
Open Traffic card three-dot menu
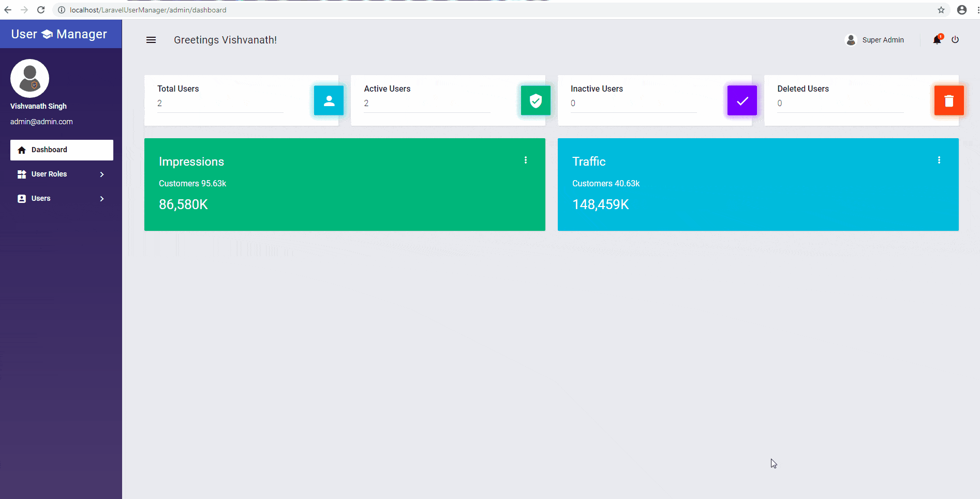coord(939,160)
